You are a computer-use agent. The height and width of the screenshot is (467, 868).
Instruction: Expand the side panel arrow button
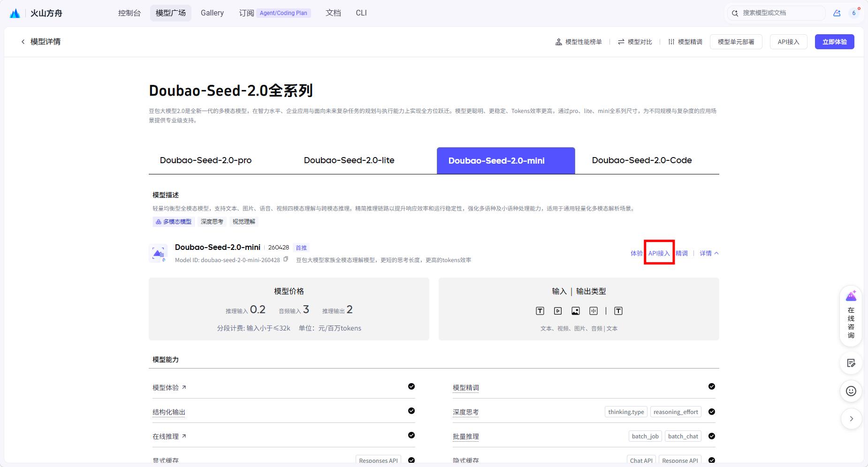pyautogui.click(x=851, y=419)
